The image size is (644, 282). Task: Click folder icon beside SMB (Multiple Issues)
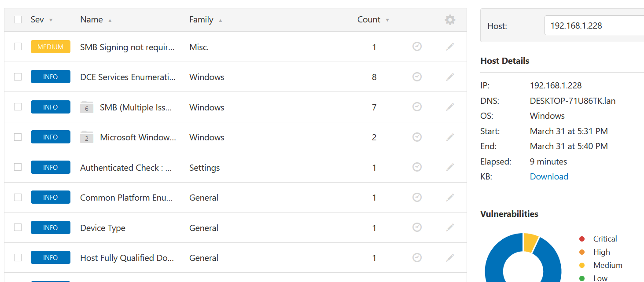click(x=87, y=107)
